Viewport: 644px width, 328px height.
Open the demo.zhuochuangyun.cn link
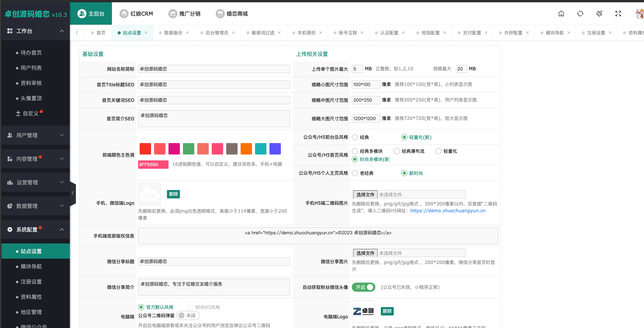pos(448,211)
